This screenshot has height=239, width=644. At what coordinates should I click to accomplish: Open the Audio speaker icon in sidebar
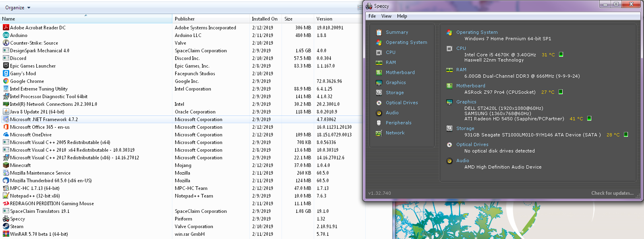379,113
